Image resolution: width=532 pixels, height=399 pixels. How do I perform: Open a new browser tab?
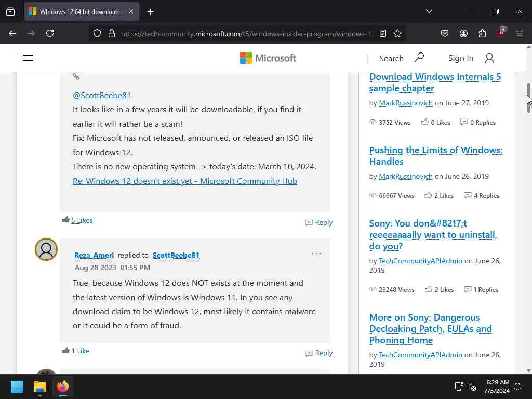coord(150,11)
